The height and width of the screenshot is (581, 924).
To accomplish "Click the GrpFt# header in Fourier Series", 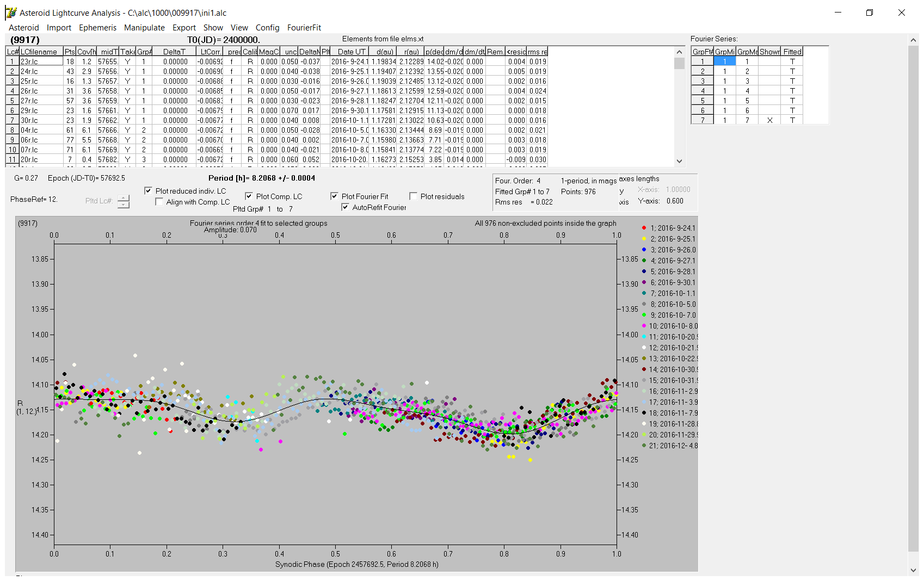I will click(x=703, y=52).
